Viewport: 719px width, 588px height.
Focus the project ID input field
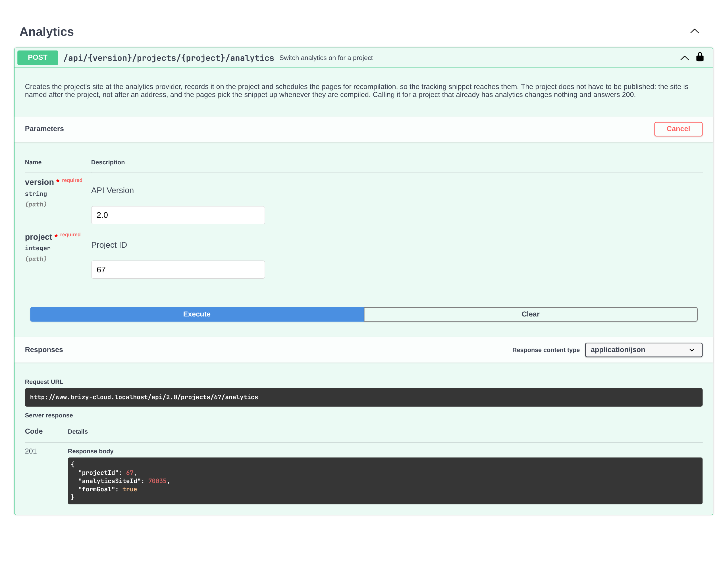pyautogui.click(x=178, y=270)
